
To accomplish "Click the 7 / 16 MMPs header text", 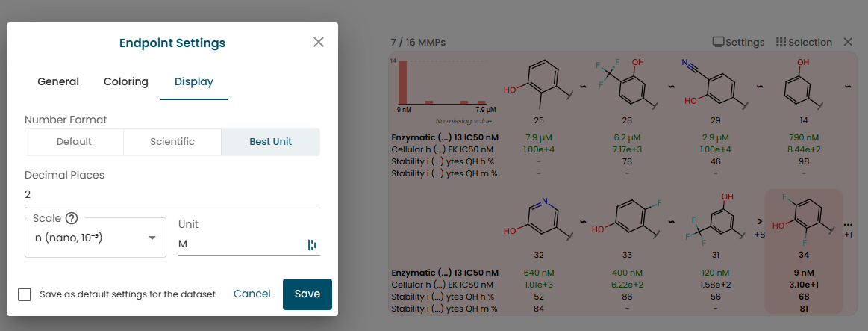I will [x=418, y=42].
